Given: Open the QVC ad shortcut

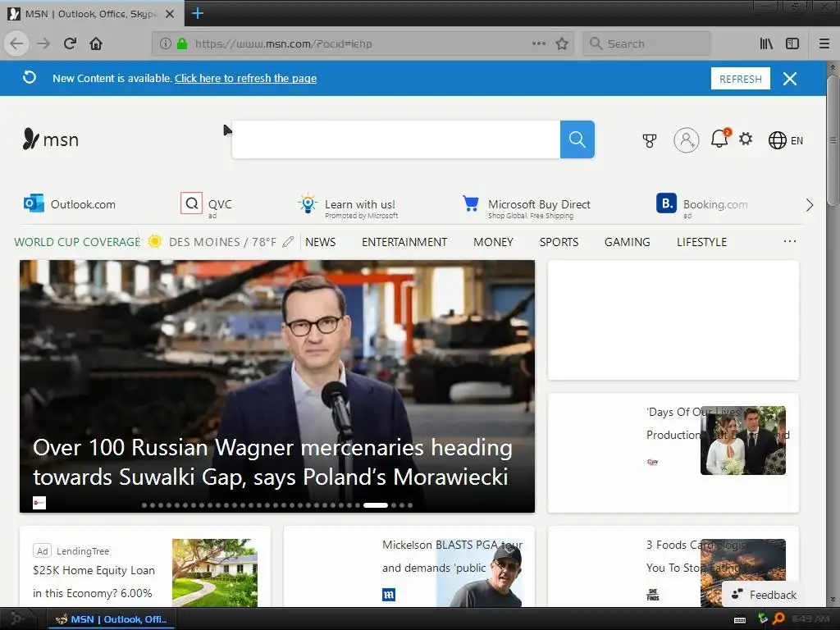Looking at the screenshot, I should click(206, 205).
